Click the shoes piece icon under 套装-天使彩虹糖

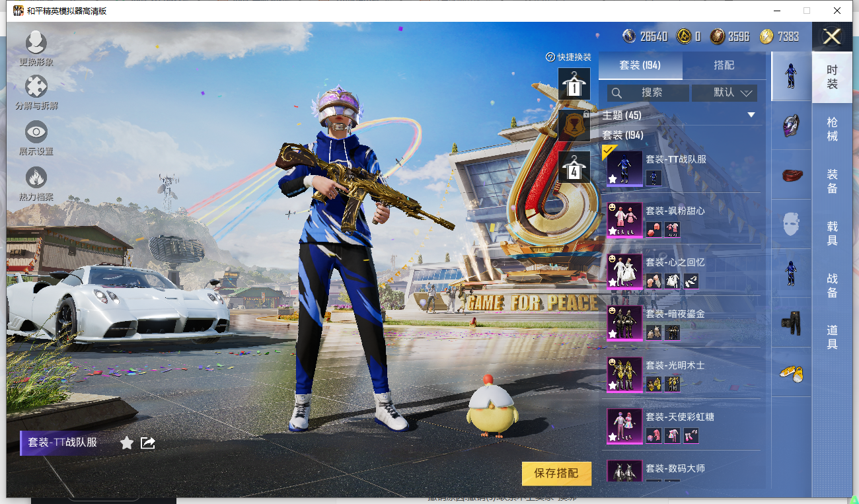click(x=691, y=435)
